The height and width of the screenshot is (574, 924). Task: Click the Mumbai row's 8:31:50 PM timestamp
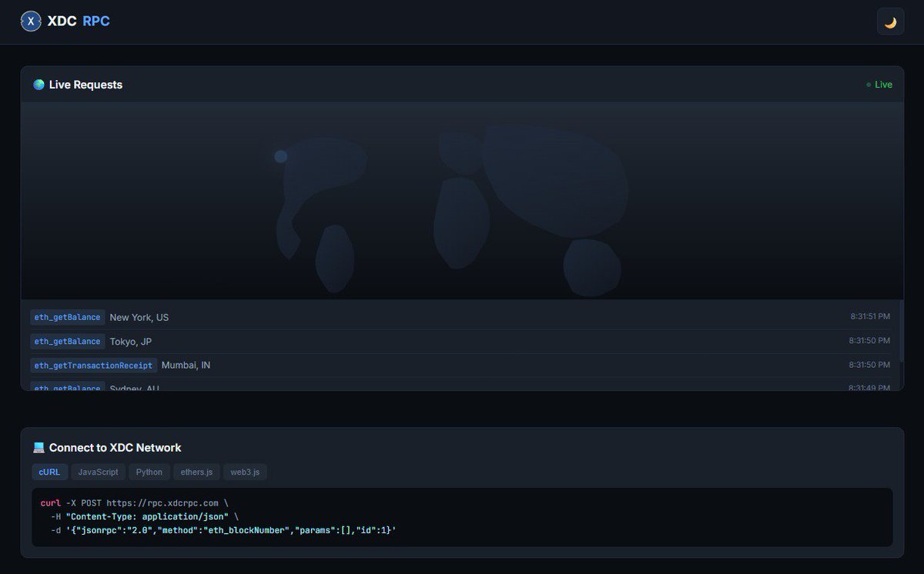(x=870, y=364)
